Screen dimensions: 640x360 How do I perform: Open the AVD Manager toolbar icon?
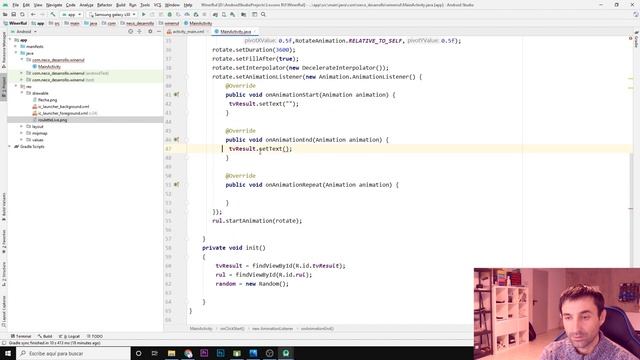(224, 14)
